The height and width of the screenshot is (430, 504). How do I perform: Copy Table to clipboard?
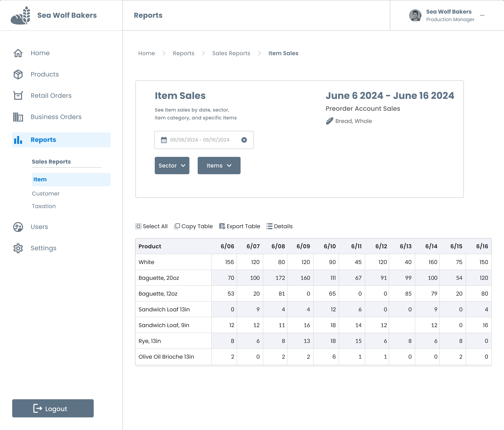pyautogui.click(x=193, y=226)
